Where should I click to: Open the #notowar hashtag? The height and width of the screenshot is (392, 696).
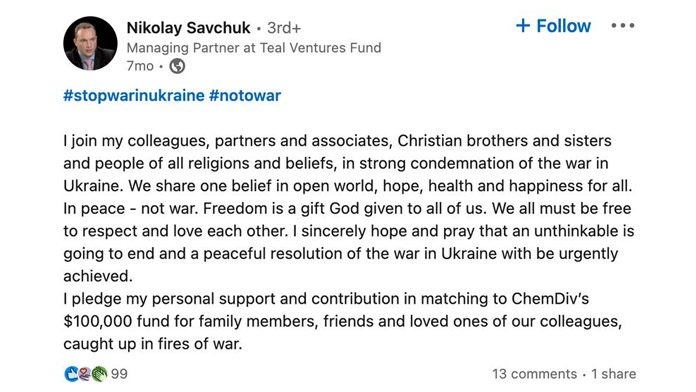(245, 95)
